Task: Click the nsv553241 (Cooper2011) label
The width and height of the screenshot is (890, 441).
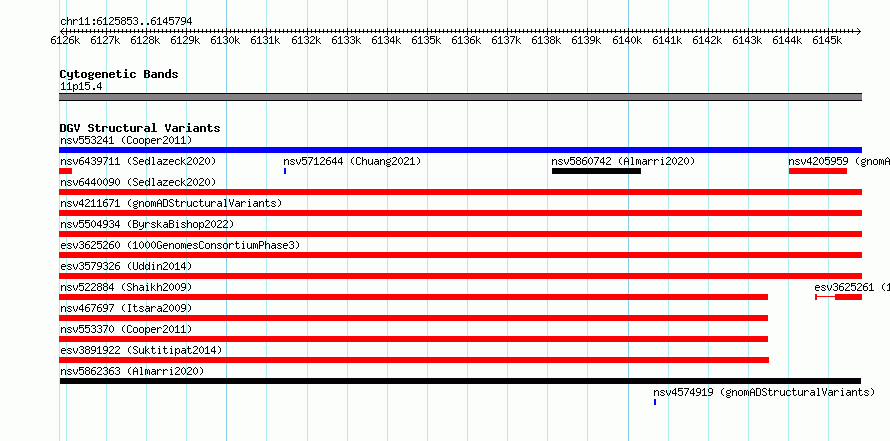Action: click(126, 140)
